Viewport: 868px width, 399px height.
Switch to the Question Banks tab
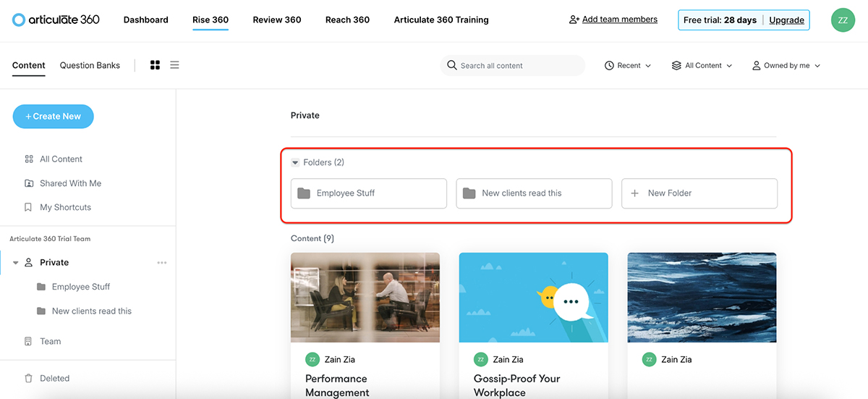click(x=90, y=65)
